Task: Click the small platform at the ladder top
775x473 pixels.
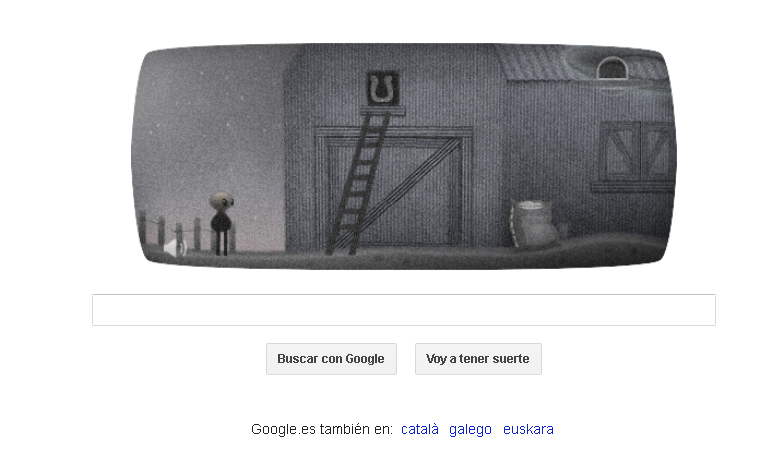Action: [x=383, y=111]
